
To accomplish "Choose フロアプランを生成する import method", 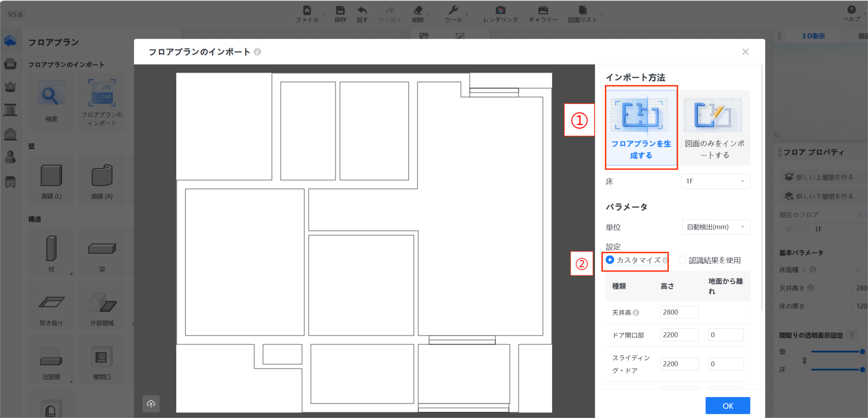I will click(x=641, y=127).
